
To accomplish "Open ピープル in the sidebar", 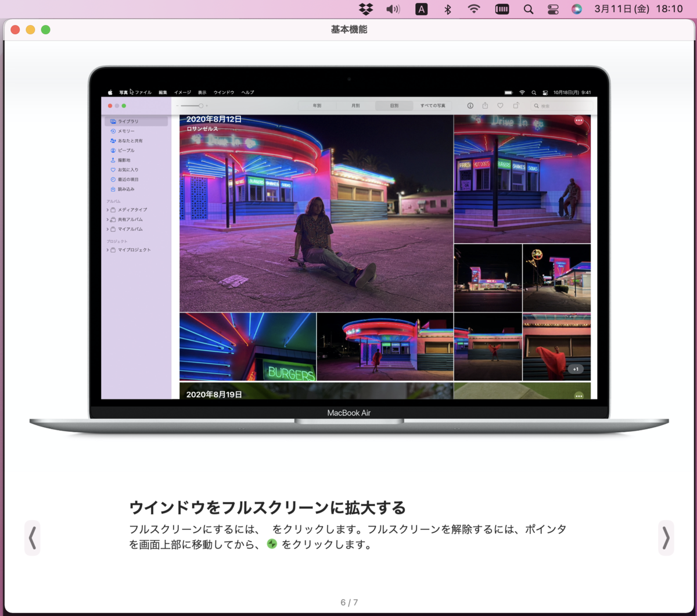I will (x=125, y=151).
